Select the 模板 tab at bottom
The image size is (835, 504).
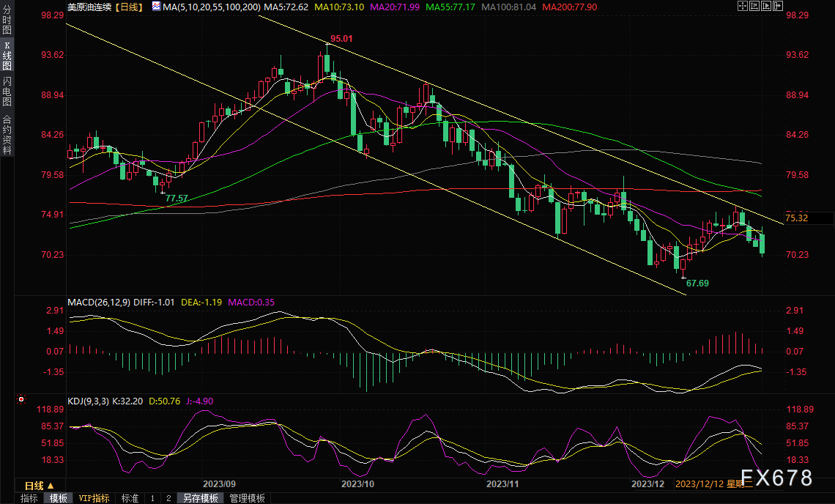58,498
